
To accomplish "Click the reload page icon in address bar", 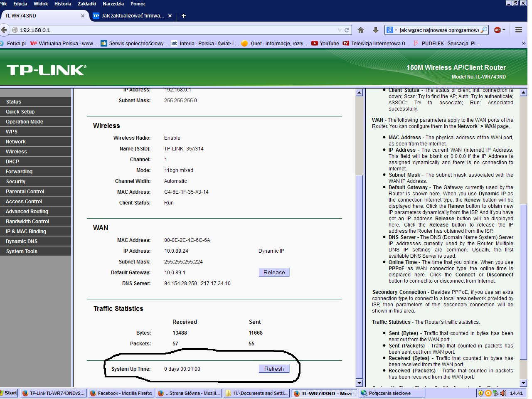I will click(x=347, y=30).
